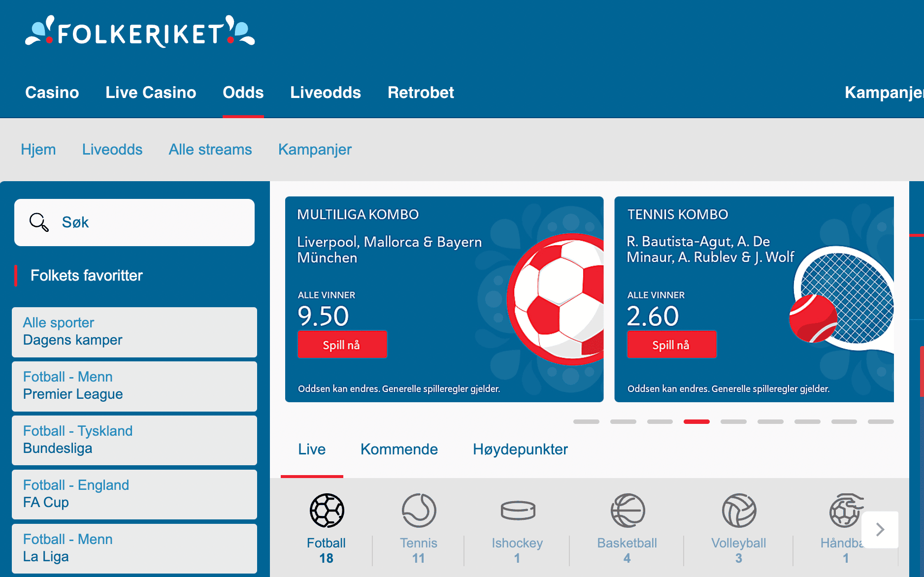This screenshot has width=924, height=577.
Task: Open Ishockey live matches via hockey puck icon
Action: pos(517,511)
